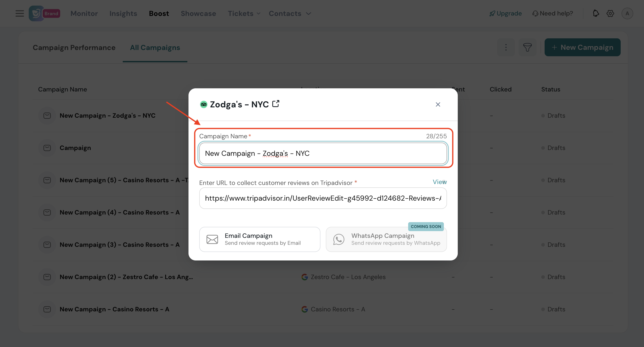Open the settings gear icon
This screenshot has width=644, height=347.
point(610,13)
